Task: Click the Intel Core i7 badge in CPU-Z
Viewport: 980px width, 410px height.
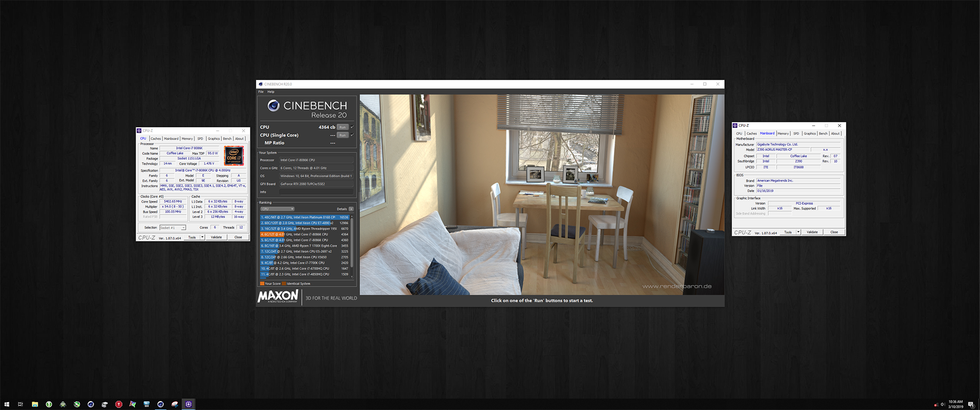Action: coord(234,155)
